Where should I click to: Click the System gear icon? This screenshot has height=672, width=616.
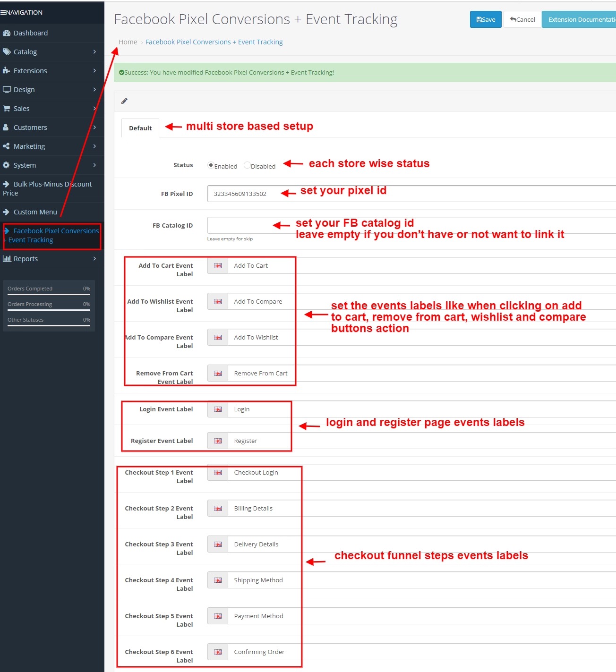tap(6, 165)
